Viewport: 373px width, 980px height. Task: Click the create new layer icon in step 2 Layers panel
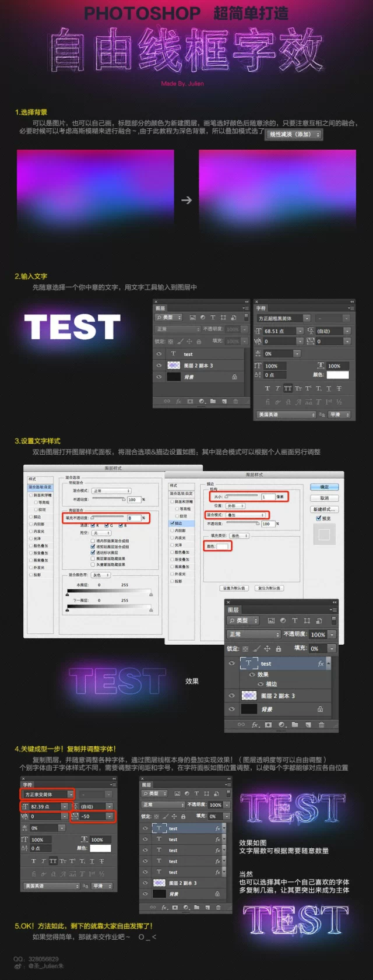click(x=224, y=401)
